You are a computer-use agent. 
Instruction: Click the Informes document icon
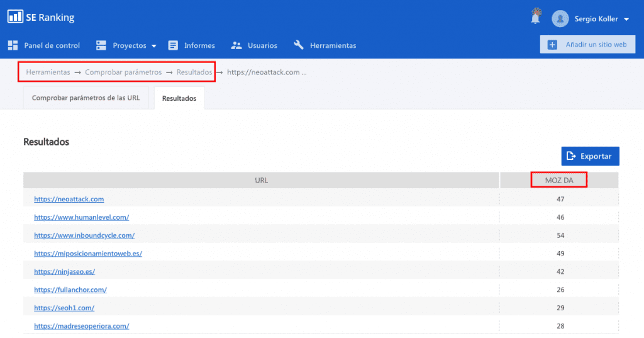173,45
